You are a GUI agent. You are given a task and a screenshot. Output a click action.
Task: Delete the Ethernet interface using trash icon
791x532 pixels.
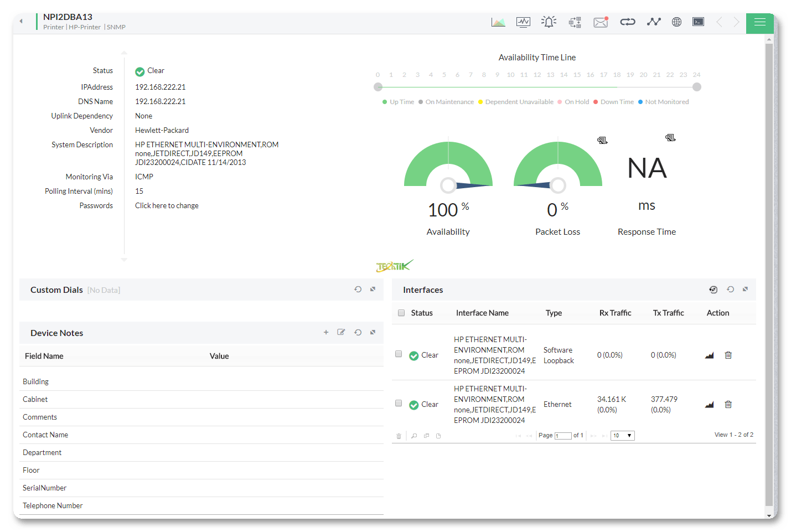(728, 405)
